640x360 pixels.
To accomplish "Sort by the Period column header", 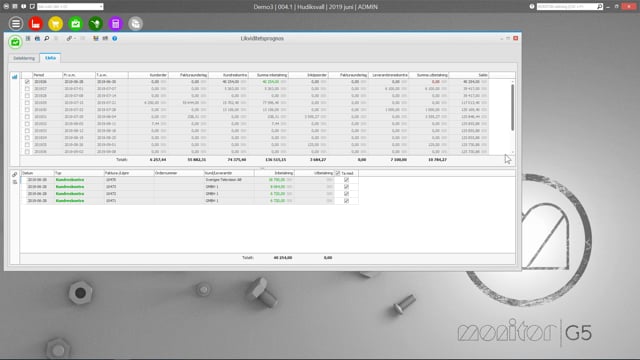I will click(47, 75).
